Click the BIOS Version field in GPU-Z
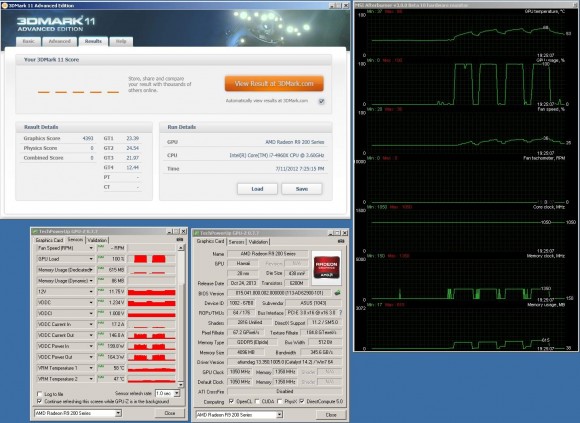580x423 pixels. (280, 293)
